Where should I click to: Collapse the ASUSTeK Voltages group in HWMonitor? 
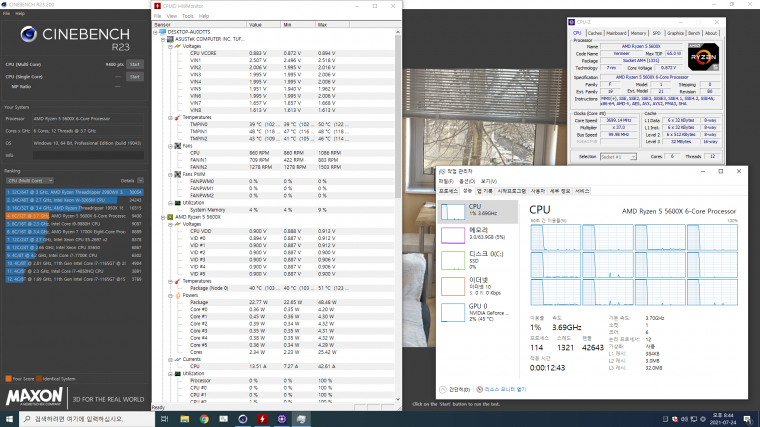point(171,46)
